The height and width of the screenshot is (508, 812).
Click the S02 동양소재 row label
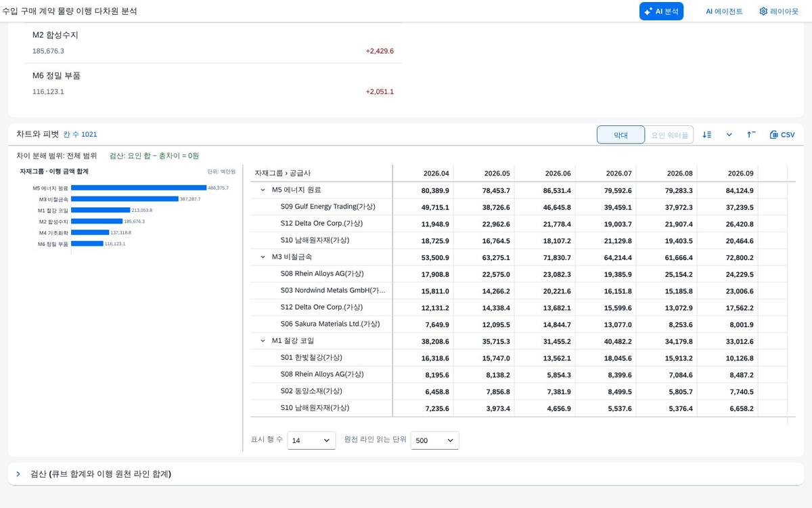[311, 391]
